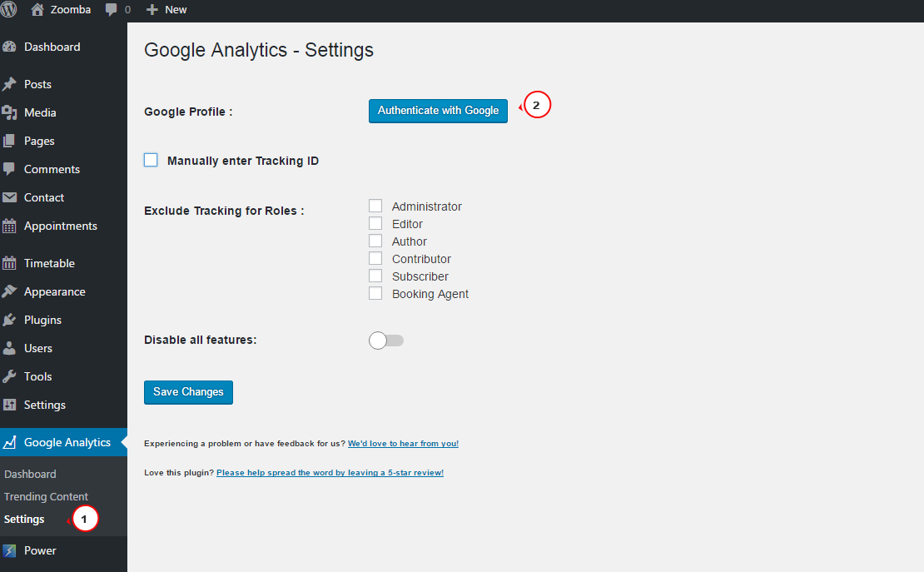This screenshot has width=924, height=572.
Task: Click the Save Changes button
Action: tap(189, 392)
